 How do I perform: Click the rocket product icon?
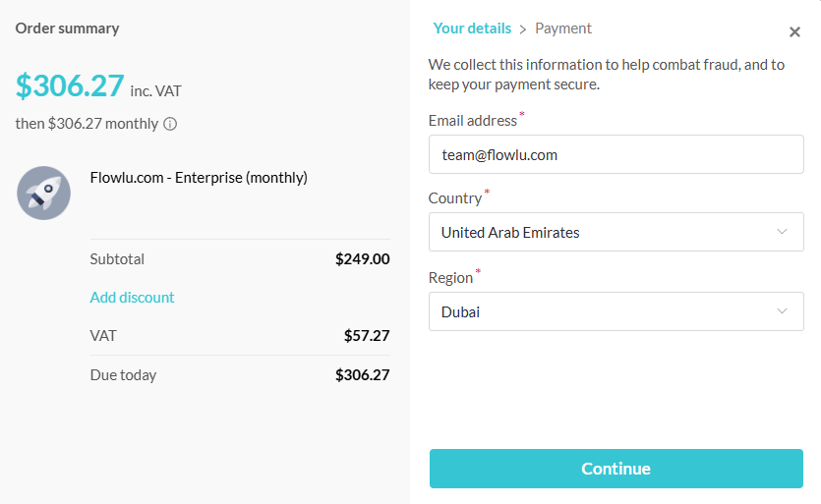(x=43, y=194)
